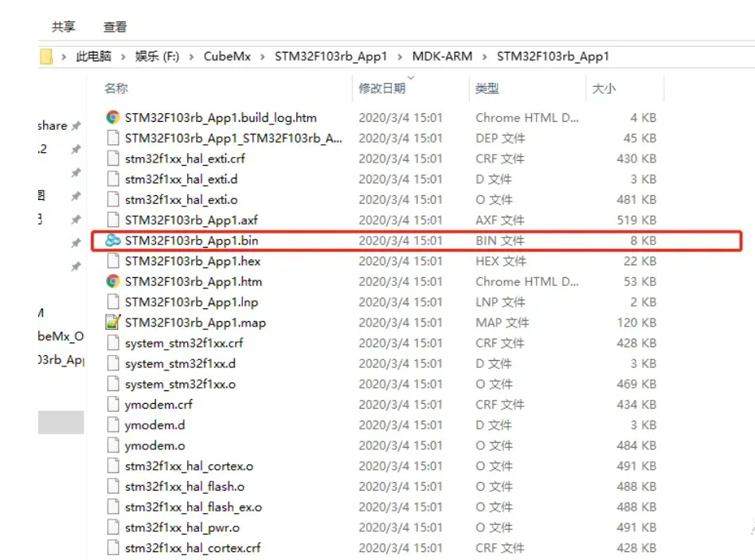Select file name STM32F103rb_App1.map
The width and height of the screenshot is (755, 560).
195,323
